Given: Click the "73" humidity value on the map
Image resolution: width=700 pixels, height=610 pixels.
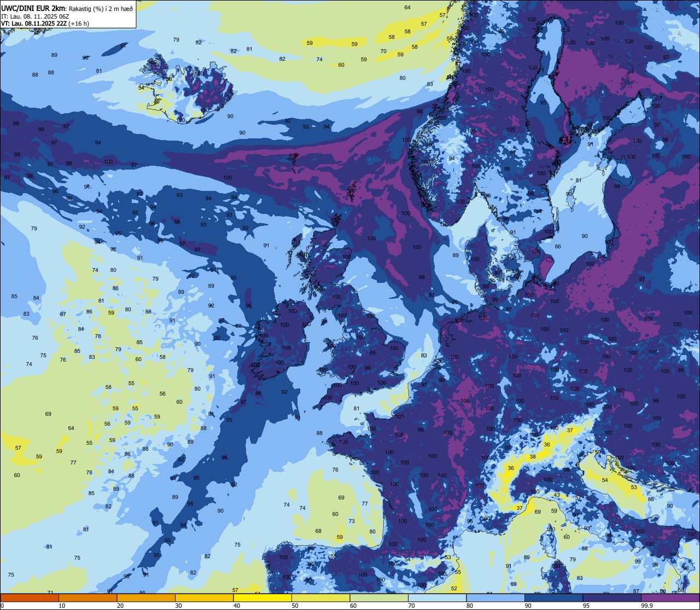Looking at the screenshot, I should (352, 521).
